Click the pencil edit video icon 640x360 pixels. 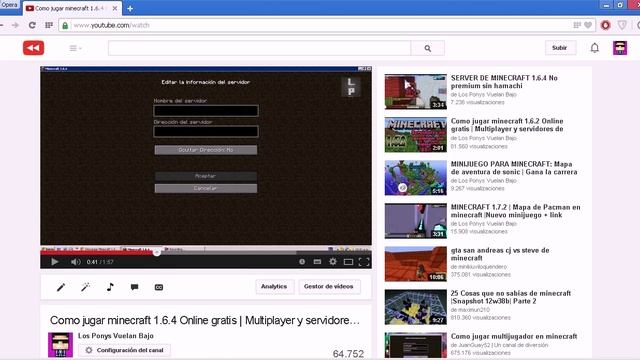tap(61, 287)
